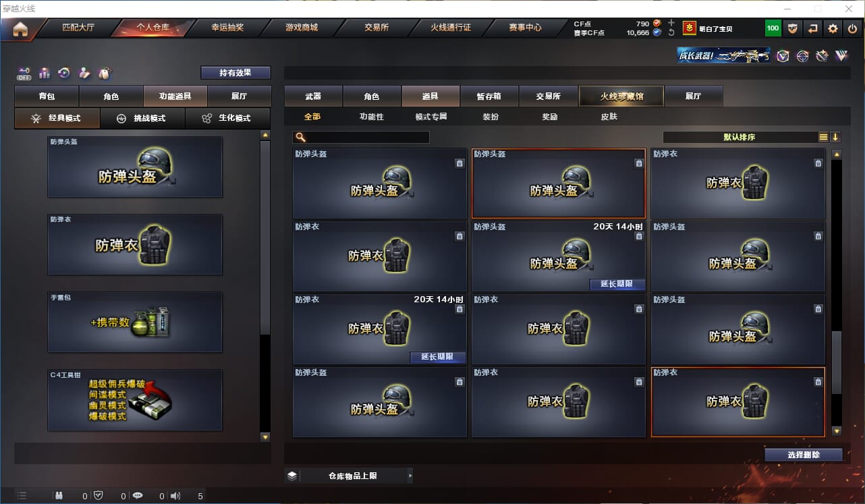Delete the first 防弹头盔 item via trash icon
The width and height of the screenshot is (865, 504).
pos(459,163)
